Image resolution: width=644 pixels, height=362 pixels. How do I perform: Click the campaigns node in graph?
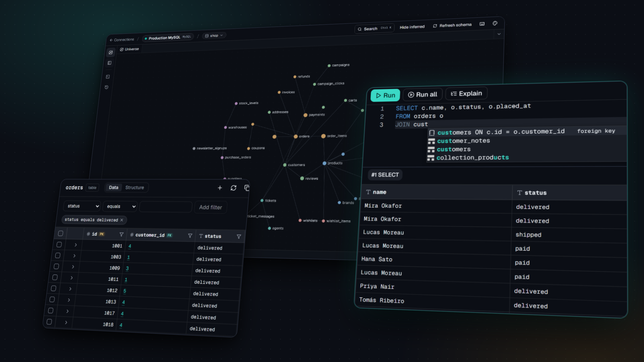click(x=329, y=66)
